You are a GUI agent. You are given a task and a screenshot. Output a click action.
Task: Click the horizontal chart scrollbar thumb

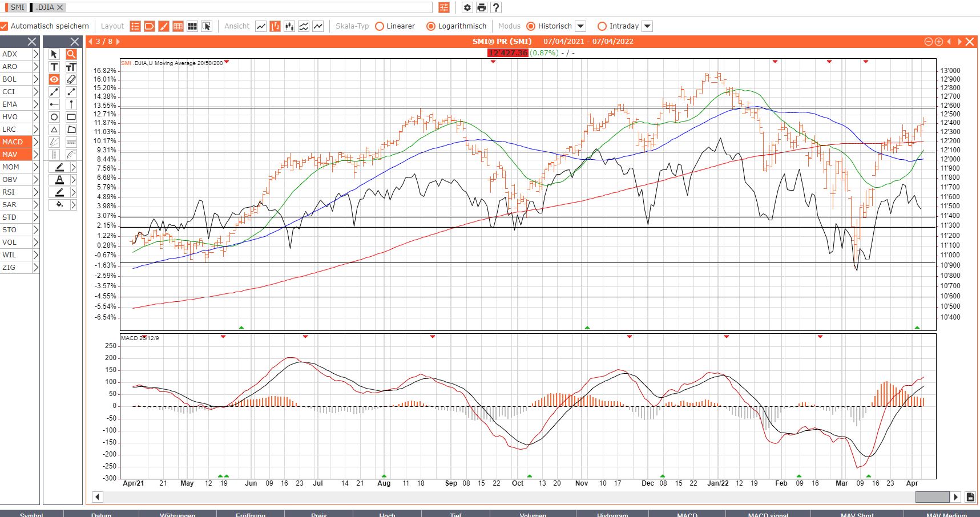(x=932, y=497)
